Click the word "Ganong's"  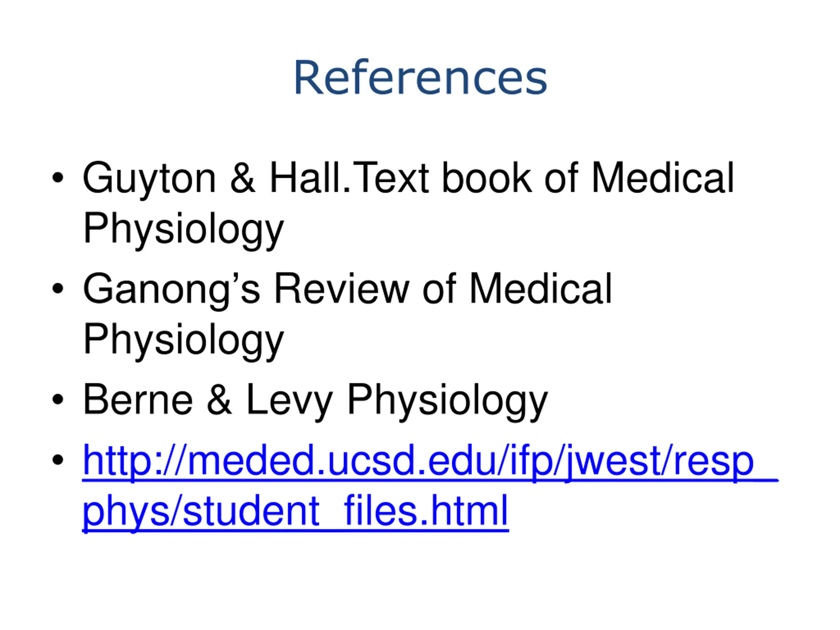pos(172,289)
